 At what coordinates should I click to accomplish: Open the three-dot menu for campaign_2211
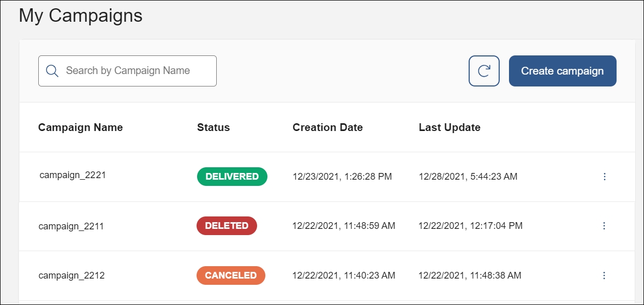(604, 226)
